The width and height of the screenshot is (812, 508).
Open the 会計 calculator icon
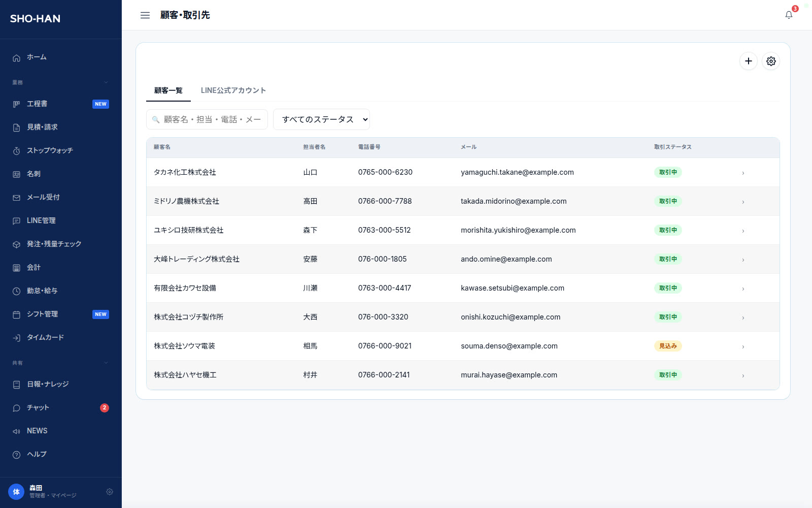(x=16, y=268)
